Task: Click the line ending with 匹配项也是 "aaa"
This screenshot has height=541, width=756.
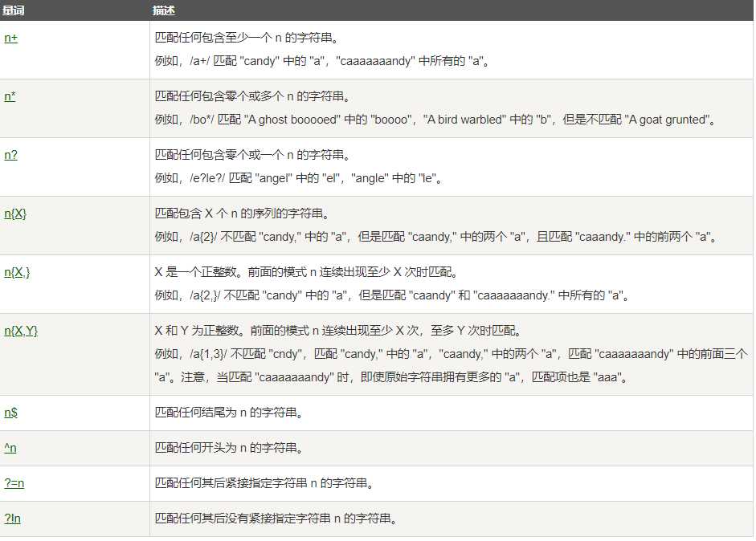Action: [391, 377]
